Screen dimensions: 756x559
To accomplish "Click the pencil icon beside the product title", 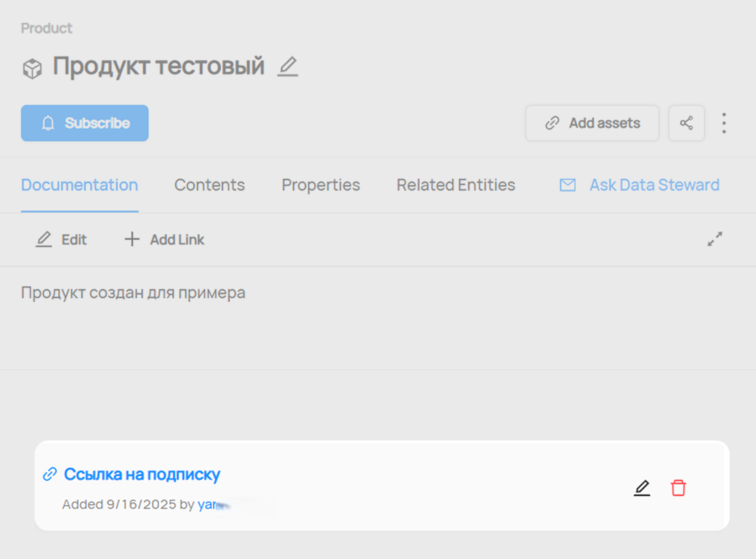I will tap(288, 67).
